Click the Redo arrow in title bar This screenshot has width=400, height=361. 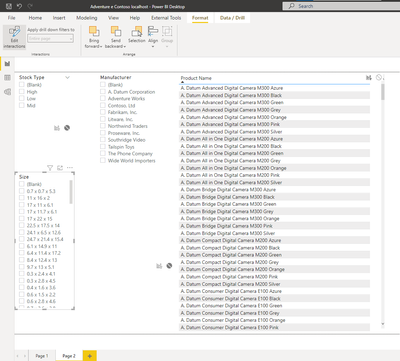coord(30,6)
